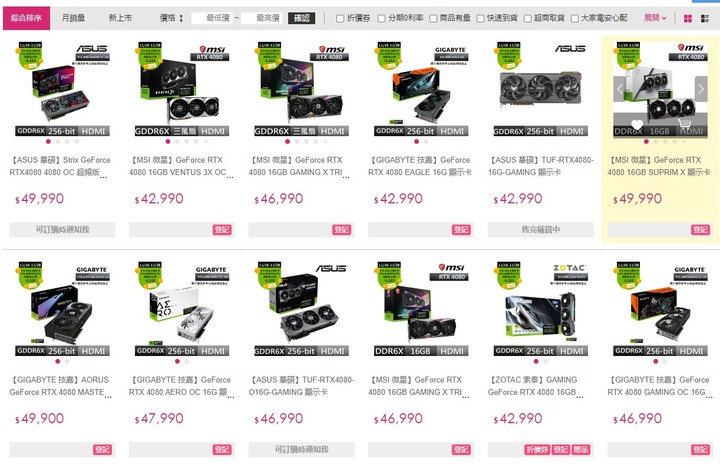Add MSI SUPRIM X to favorites heart

pos(636,124)
